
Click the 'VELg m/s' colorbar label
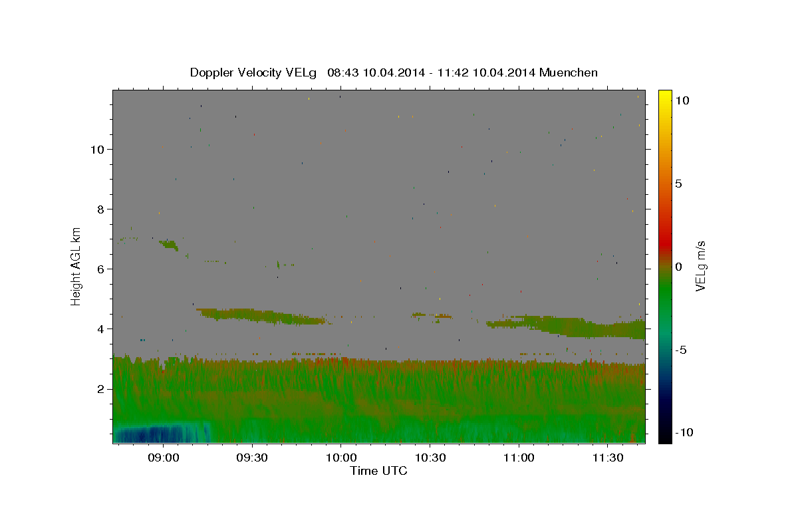coord(700,267)
